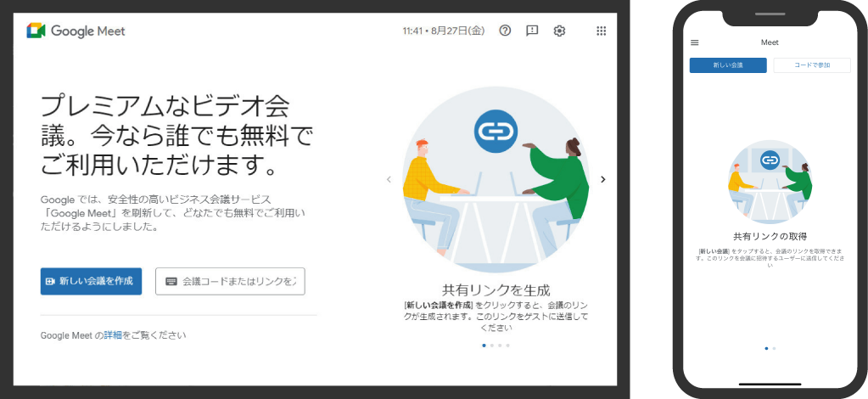Open the send feedback icon
Viewport: 868px width, 399px height.
(x=532, y=31)
